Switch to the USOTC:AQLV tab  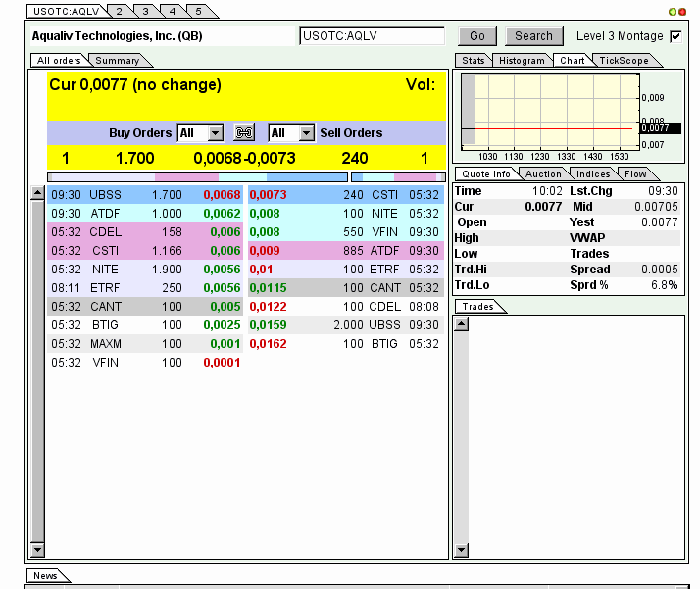[x=66, y=11]
